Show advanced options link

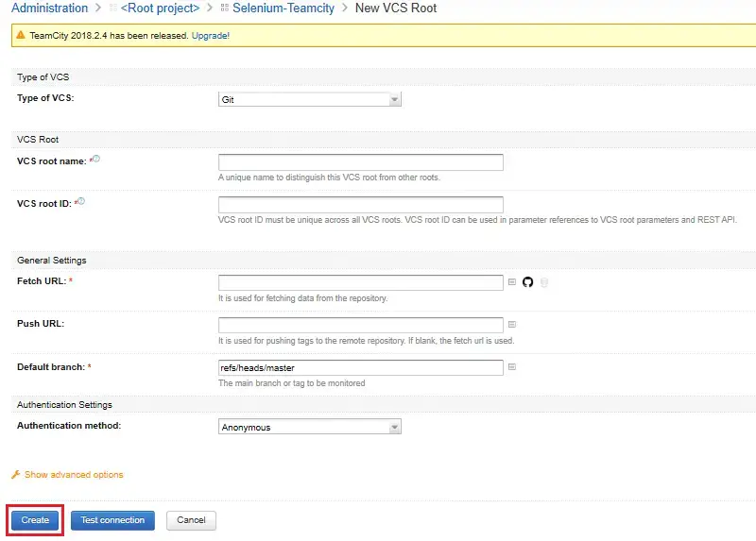click(x=74, y=475)
